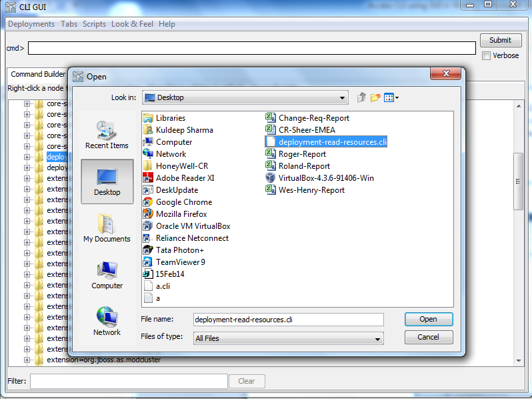
Task: Click the Clear filter button
Action: coord(247,381)
